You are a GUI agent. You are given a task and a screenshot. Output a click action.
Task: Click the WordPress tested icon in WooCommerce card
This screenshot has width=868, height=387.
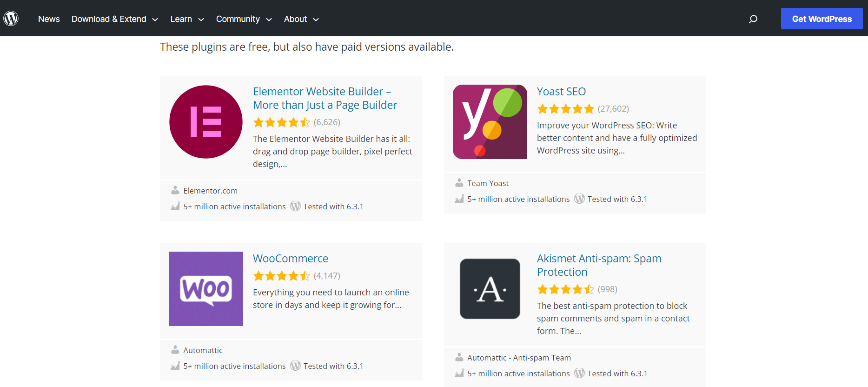[x=295, y=366]
